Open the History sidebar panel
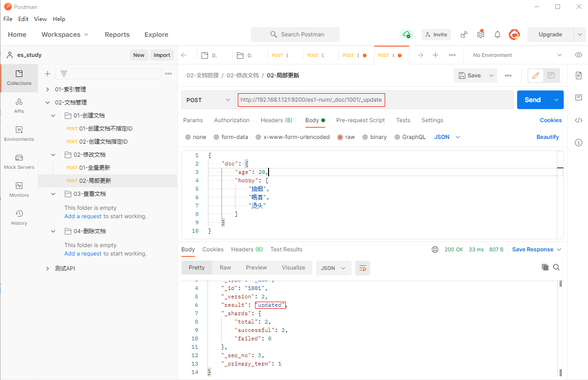This screenshot has width=588, height=380. point(19,217)
